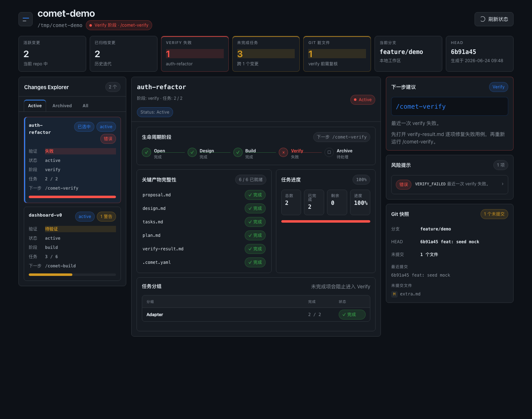Click auth-refactor card red progress bar
Screen dimensions: 532x419
click(72, 197)
